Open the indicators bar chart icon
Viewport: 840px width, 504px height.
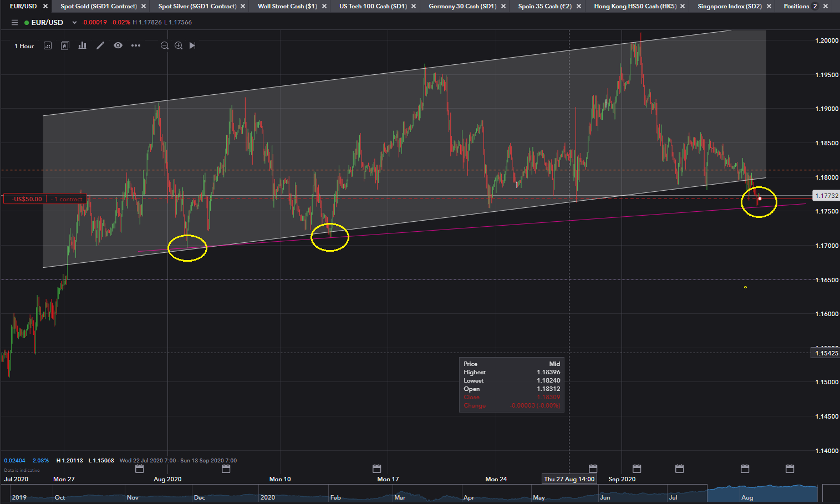point(82,45)
